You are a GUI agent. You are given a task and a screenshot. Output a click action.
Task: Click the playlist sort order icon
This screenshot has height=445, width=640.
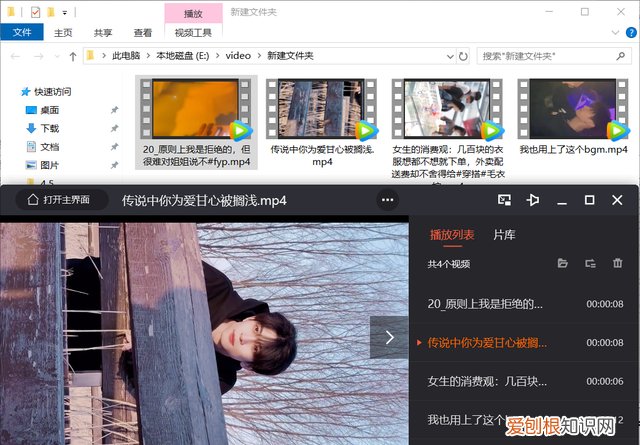pyautogui.click(x=590, y=264)
